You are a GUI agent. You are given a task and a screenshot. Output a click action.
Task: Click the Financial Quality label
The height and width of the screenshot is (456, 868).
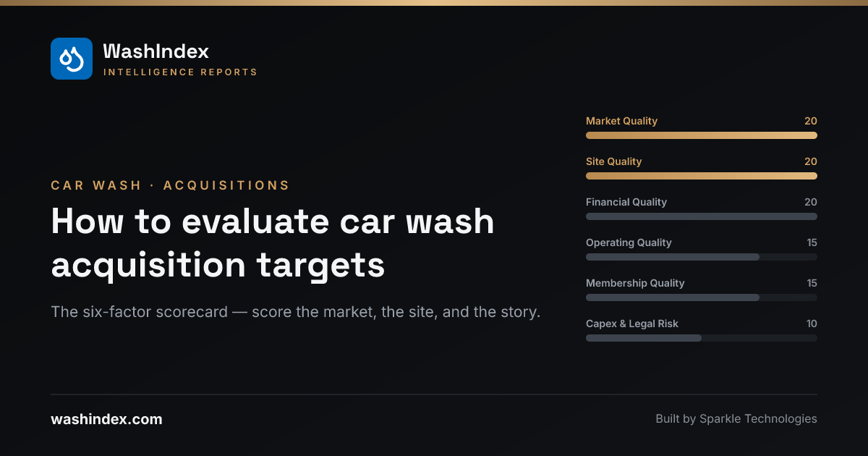(x=626, y=202)
